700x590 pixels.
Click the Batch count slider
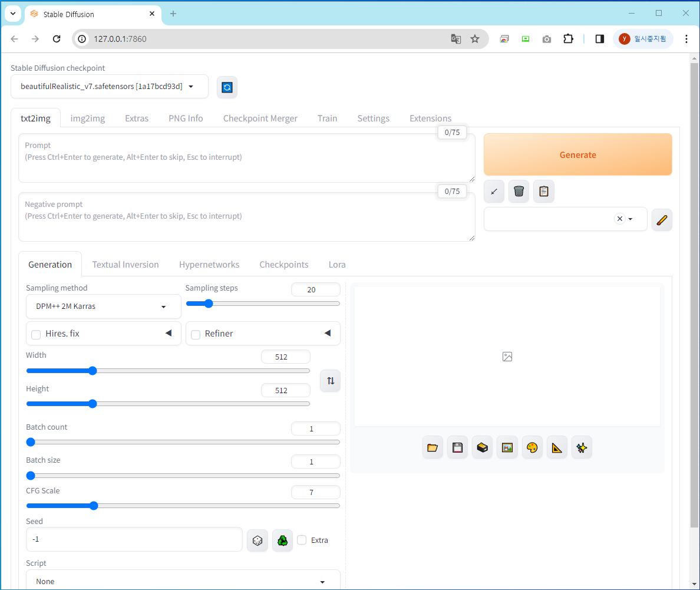pyautogui.click(x=183, y=442)
